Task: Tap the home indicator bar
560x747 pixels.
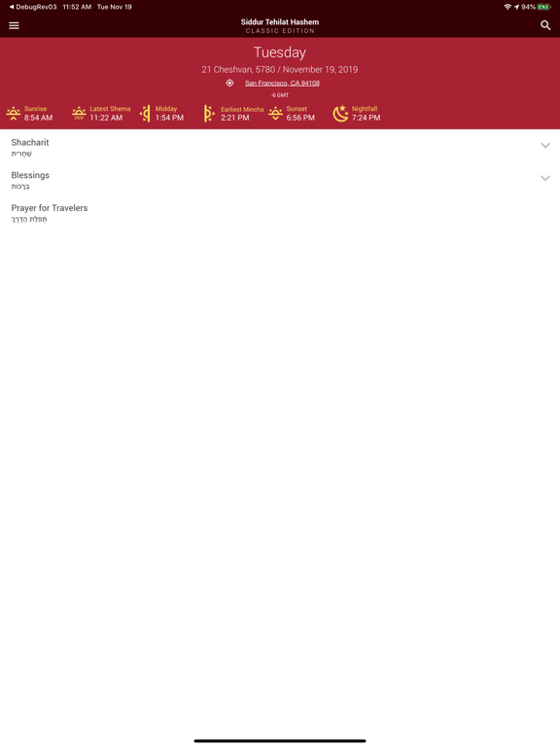Action: 280,741
